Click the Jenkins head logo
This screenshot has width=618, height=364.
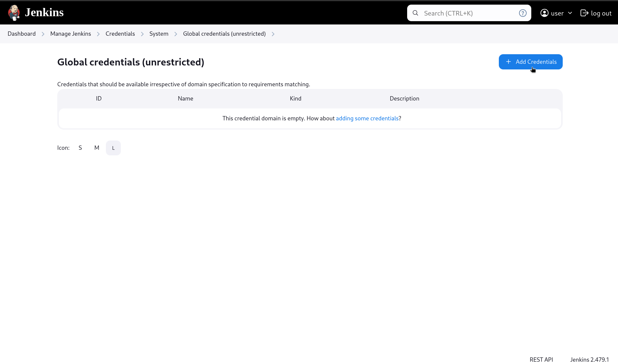(14, 13)
